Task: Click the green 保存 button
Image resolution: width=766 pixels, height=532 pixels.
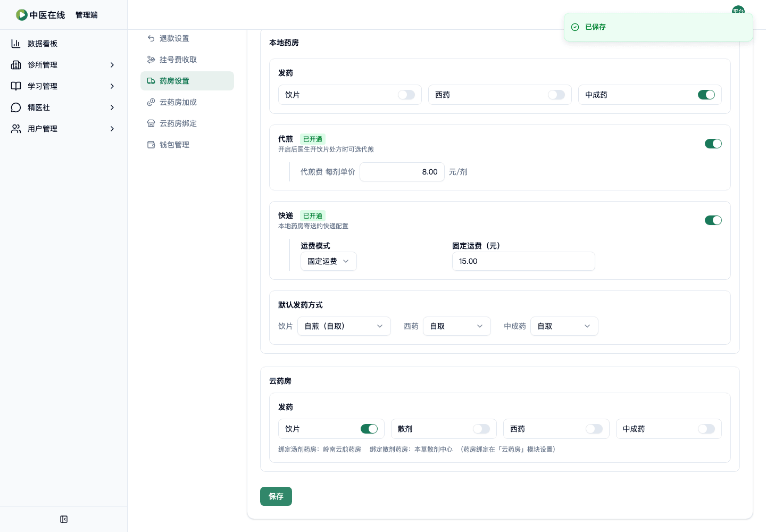Action: point(276,496)
